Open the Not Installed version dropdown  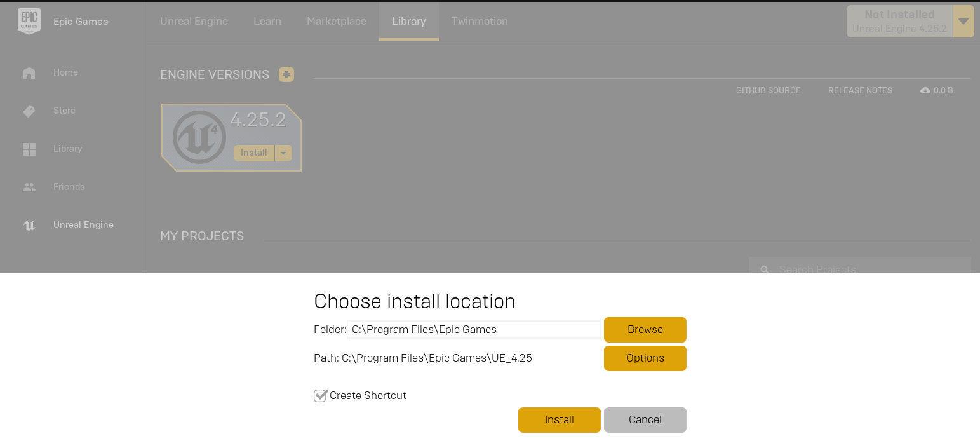point(963,21)
